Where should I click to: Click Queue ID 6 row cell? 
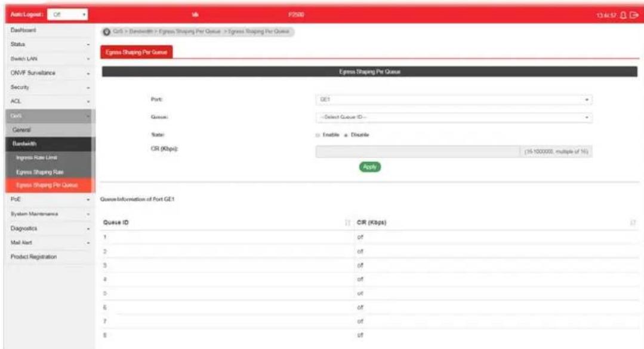tap(228, 307)
